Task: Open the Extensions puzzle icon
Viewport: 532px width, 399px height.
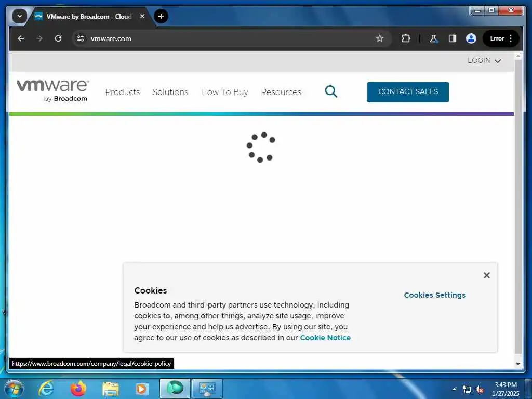Action: click(x=406, y=38)
